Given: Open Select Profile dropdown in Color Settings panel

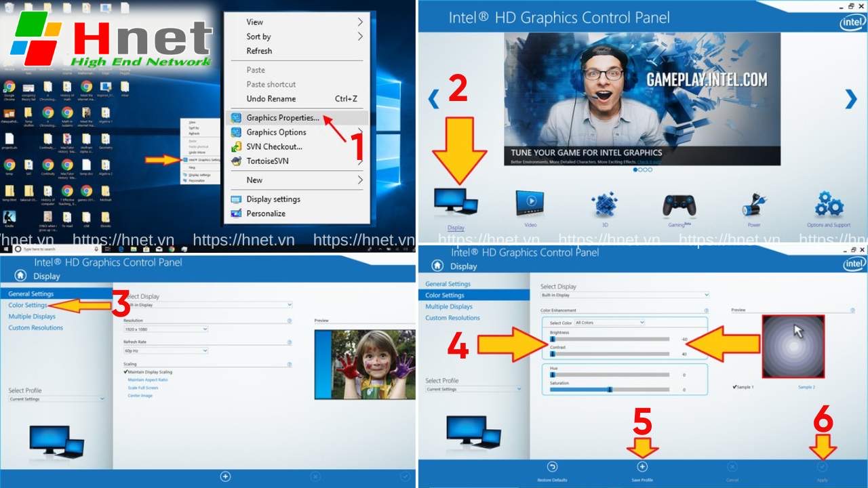Looking at the screenshot, I should 473,389.
